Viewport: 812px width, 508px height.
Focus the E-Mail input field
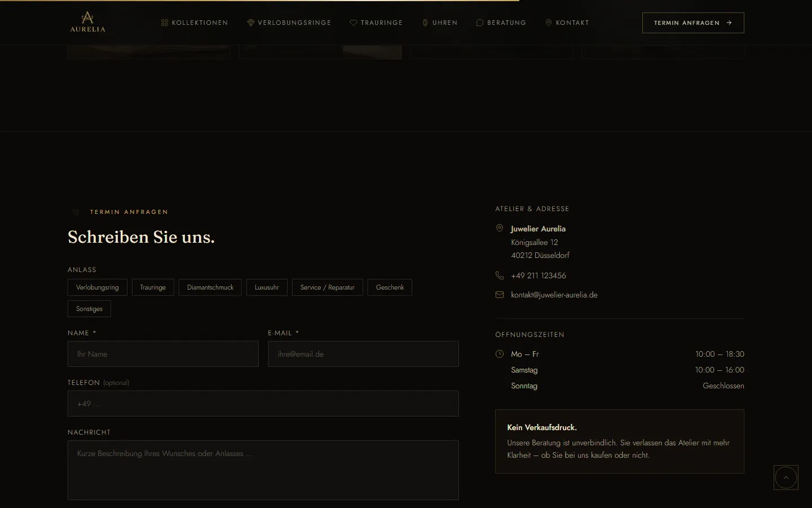(x=363, y=354)
